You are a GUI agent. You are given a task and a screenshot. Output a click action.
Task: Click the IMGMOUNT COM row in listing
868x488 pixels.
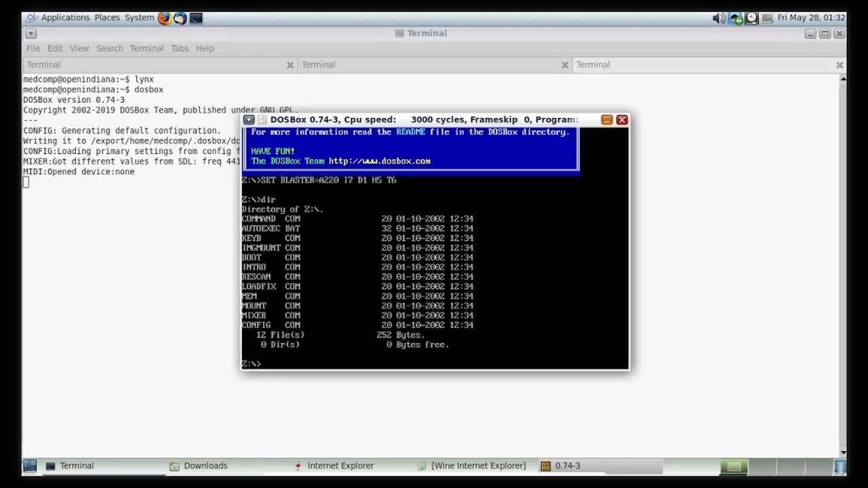357,248
